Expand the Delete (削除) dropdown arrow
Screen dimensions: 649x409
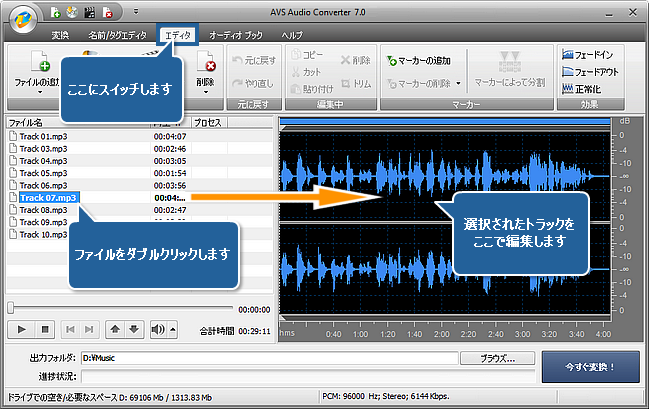(208, 92)
